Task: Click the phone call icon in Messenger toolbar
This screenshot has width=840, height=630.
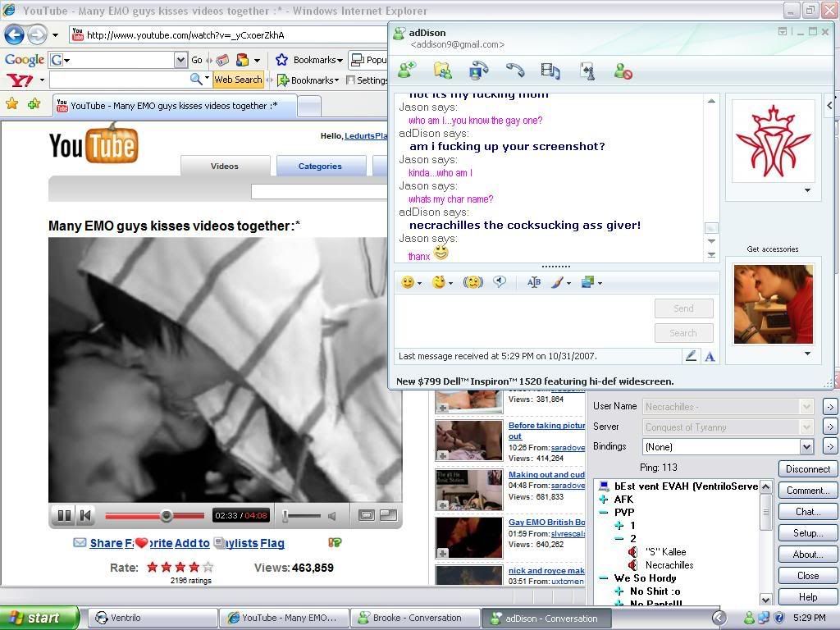Action: pyautogui.click(x=515, y=71)
